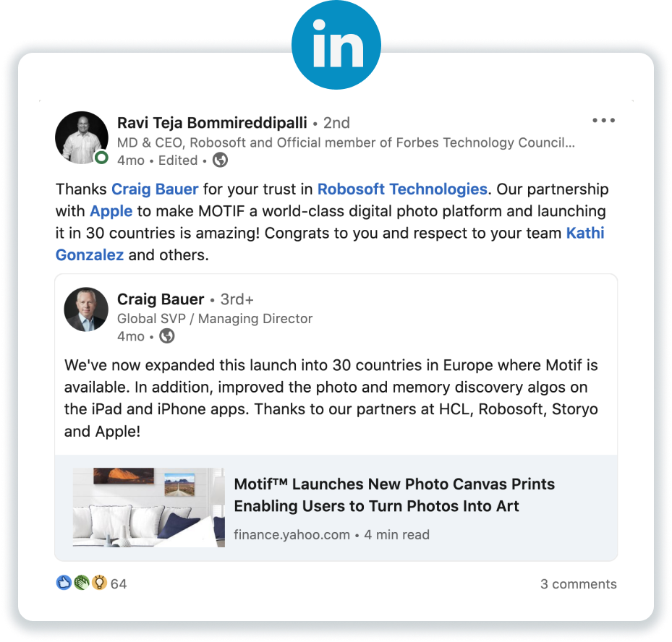Image resolution: width=672 pixels, height=642 pixels.
Task: View the 3 comments on post
Action: click(578, 583)
